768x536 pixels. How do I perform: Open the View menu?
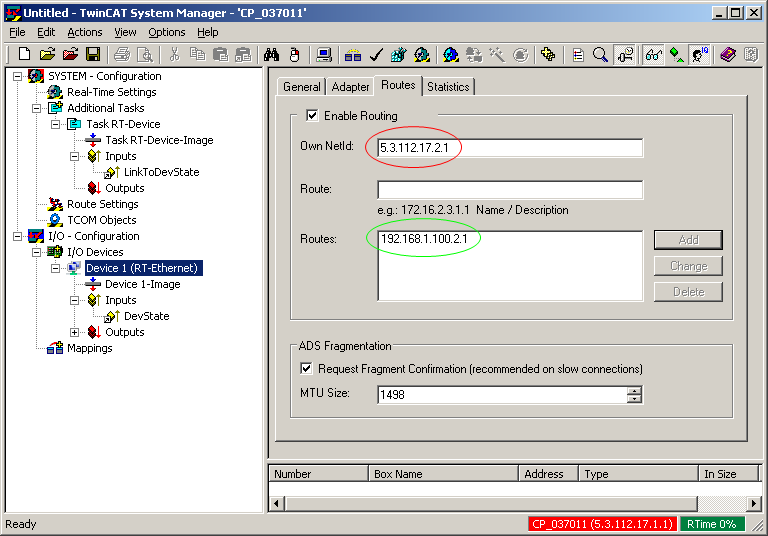click(x=125, y=32)
